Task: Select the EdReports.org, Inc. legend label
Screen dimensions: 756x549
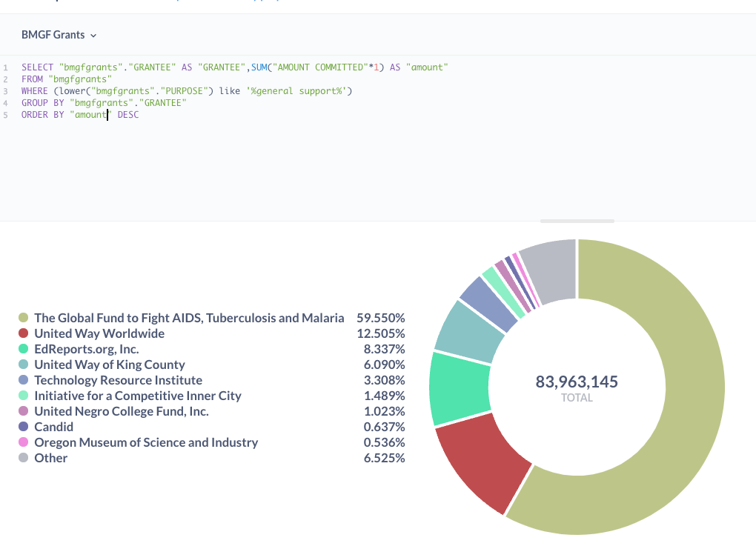Action: click(86, 349)
